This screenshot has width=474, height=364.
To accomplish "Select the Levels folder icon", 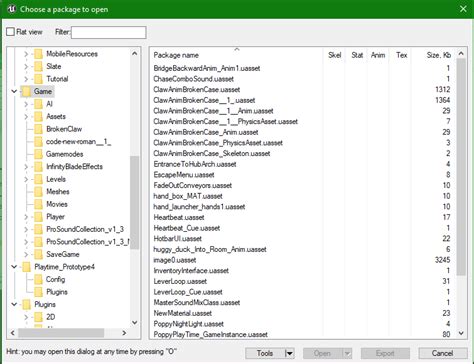I will (x=39, y=179).
